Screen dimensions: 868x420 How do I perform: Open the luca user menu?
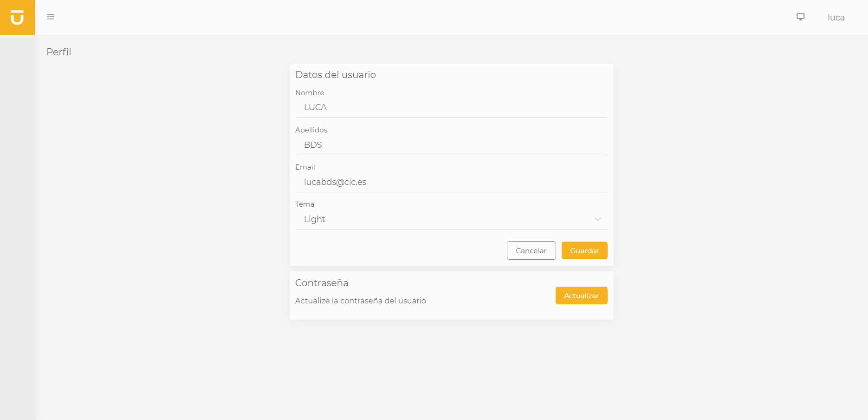836,18
